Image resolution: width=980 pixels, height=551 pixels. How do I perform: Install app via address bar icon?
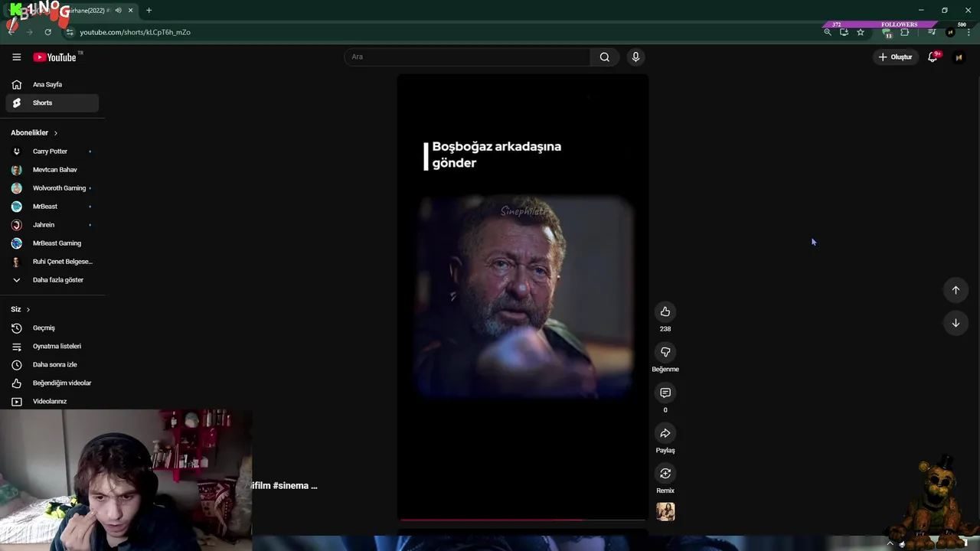pyautogui.click(x=844, y=32)
